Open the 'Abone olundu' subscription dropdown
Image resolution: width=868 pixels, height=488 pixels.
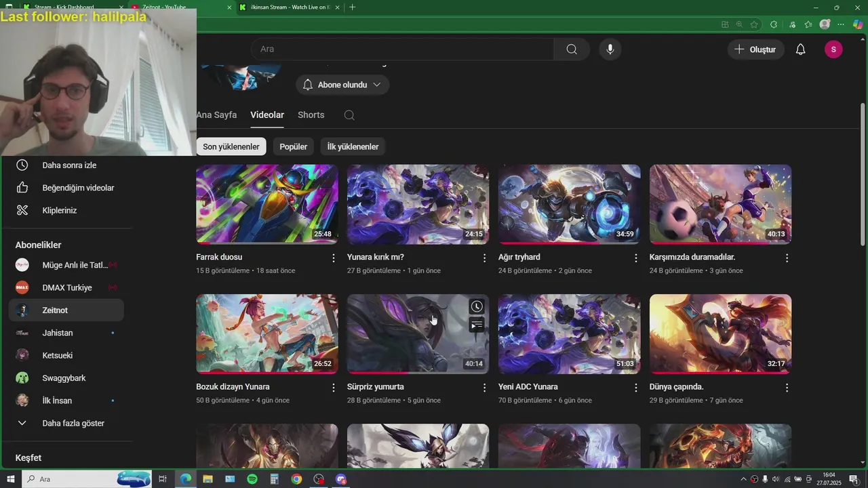point(342,85)
